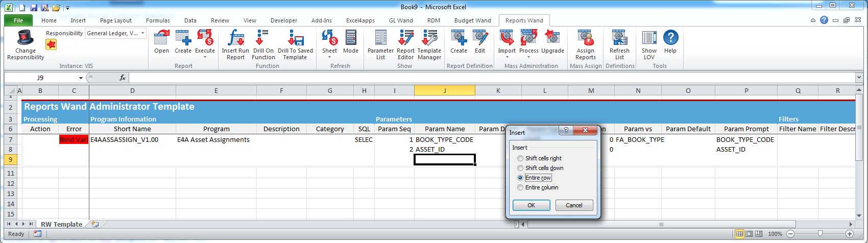This screenshot has height=243, width=868.
Task: Open a report with Open icon
Action: tap(161, 37)
